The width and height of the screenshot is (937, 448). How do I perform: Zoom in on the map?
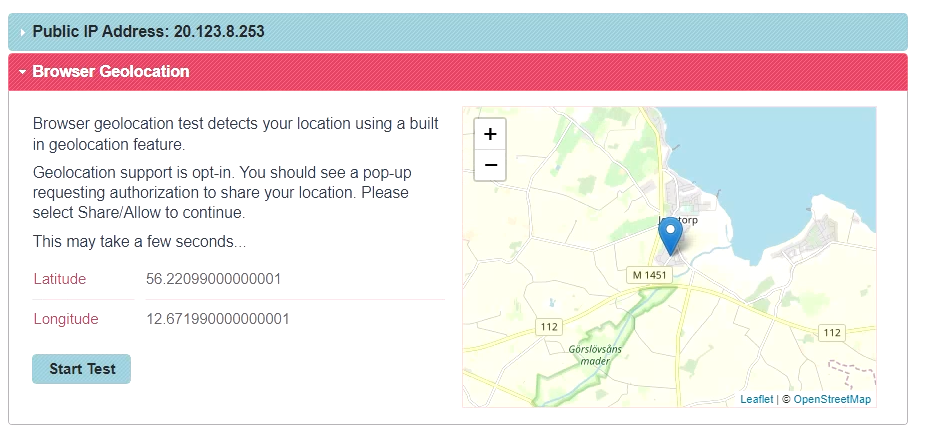coord(490,134)
